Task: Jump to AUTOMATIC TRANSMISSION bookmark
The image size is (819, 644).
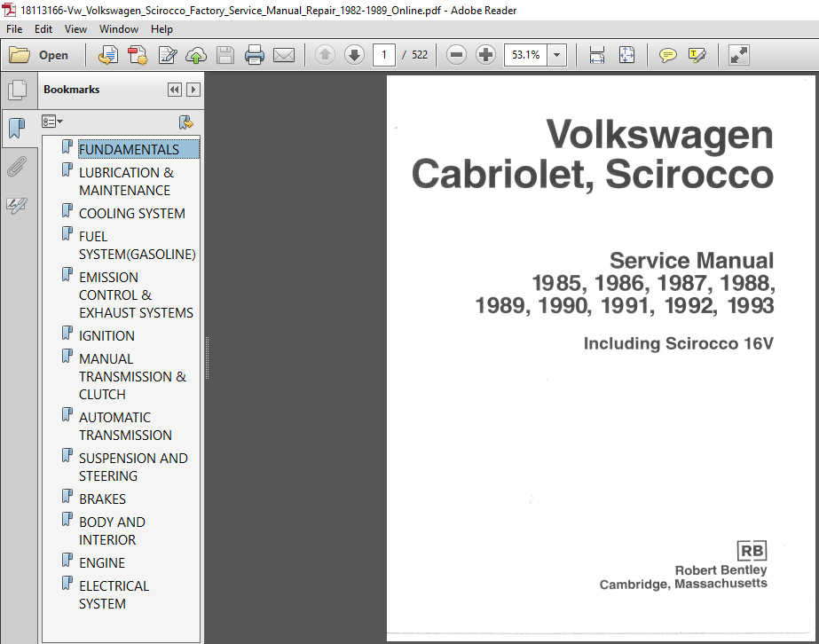Action: tap(125, 426)
